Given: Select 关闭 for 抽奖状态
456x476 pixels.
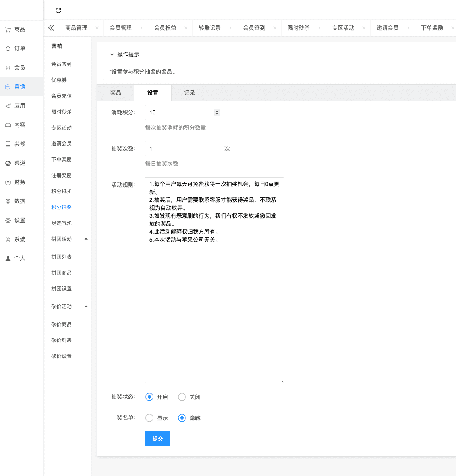Looking at the screenshot, I should click(182, 397).
